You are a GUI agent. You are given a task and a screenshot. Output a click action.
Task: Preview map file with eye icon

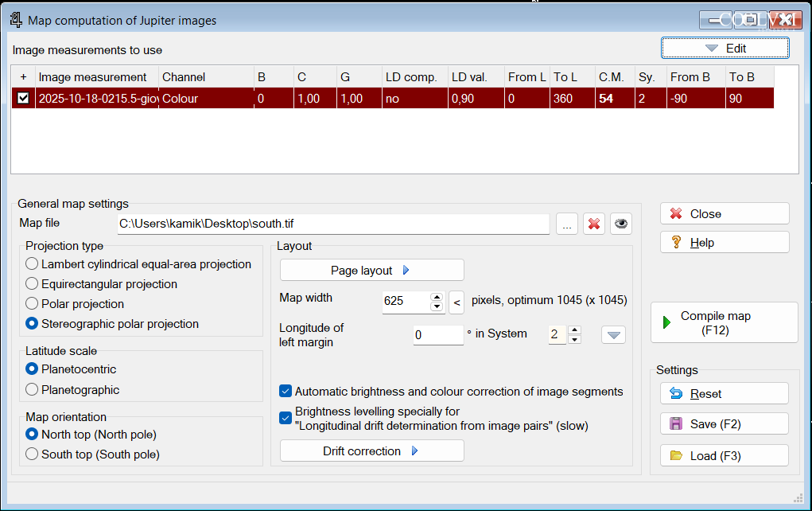[621, 224]
